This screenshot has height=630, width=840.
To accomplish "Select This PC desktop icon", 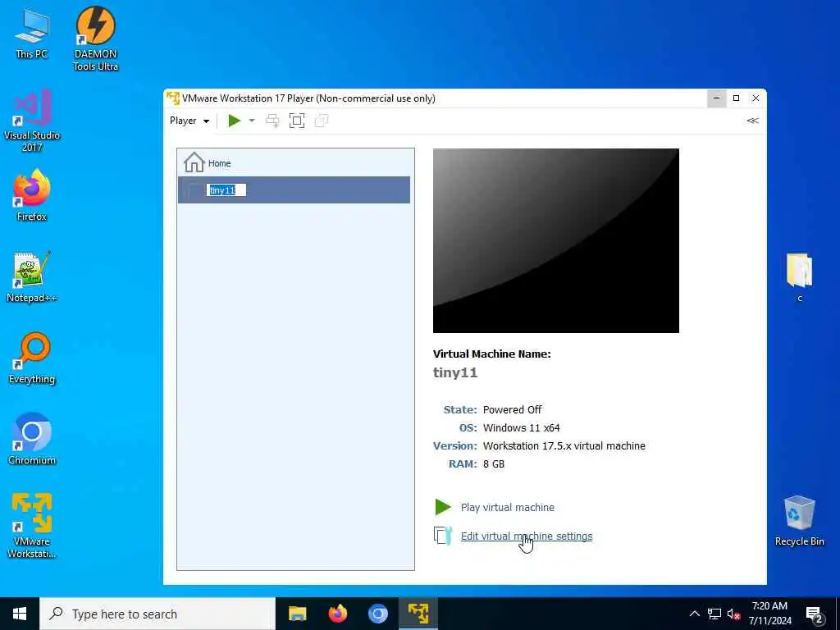I will pyautogui.click(x=32, y=33).
